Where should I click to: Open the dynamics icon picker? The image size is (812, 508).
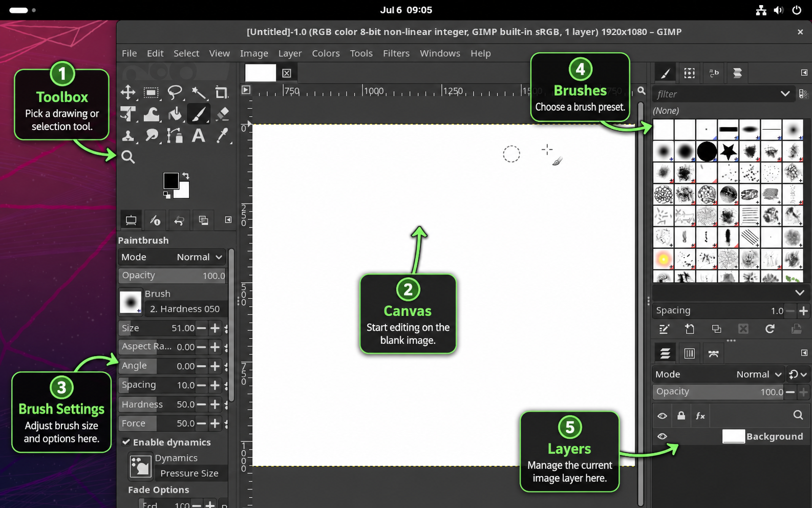coord(140,466)
